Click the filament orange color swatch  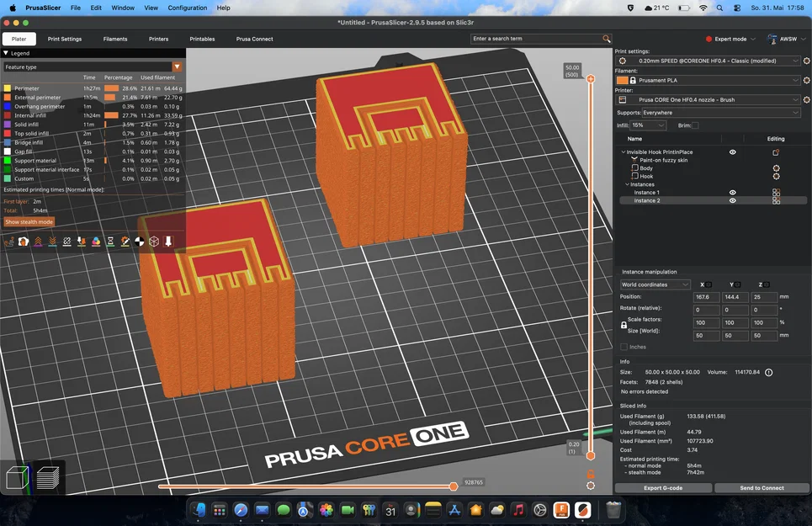[622, 80]
